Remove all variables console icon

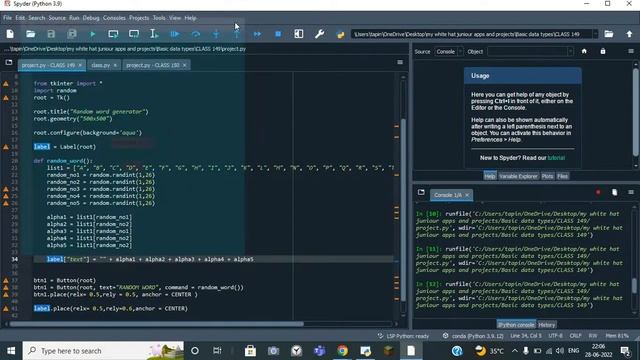click(x=615, y=192)
